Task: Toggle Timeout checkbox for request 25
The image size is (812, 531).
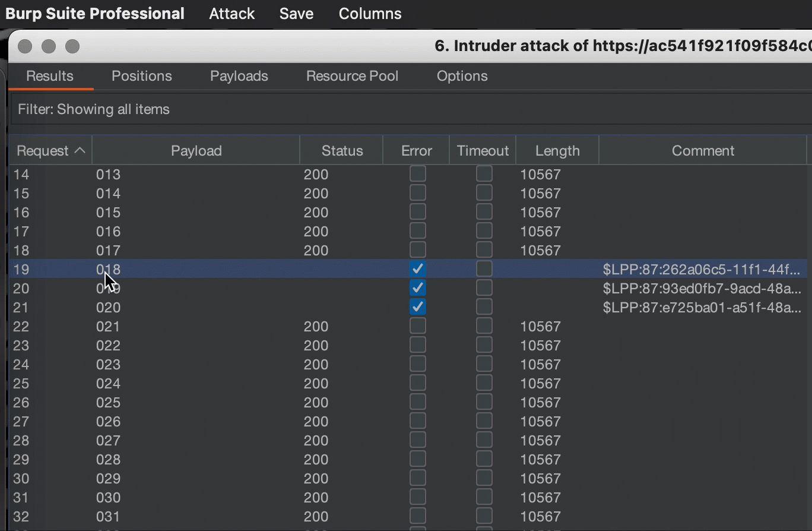Action: [484, 383]
